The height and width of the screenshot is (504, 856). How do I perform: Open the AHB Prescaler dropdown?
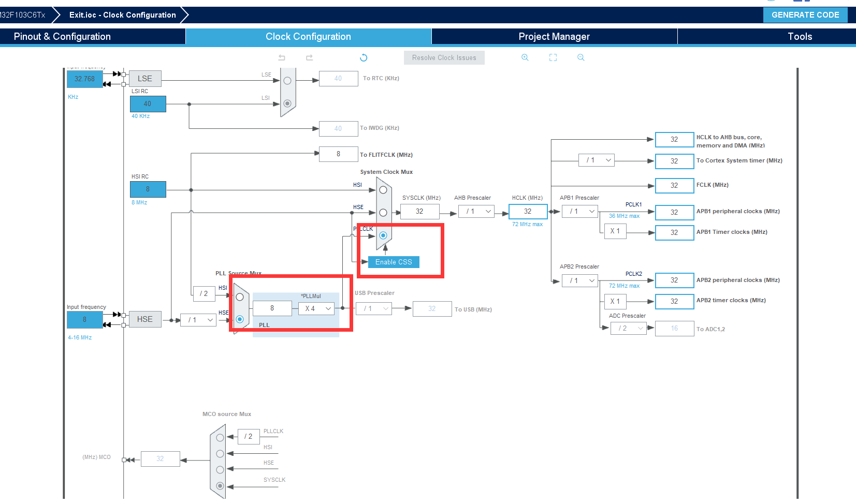pos(476,211)
